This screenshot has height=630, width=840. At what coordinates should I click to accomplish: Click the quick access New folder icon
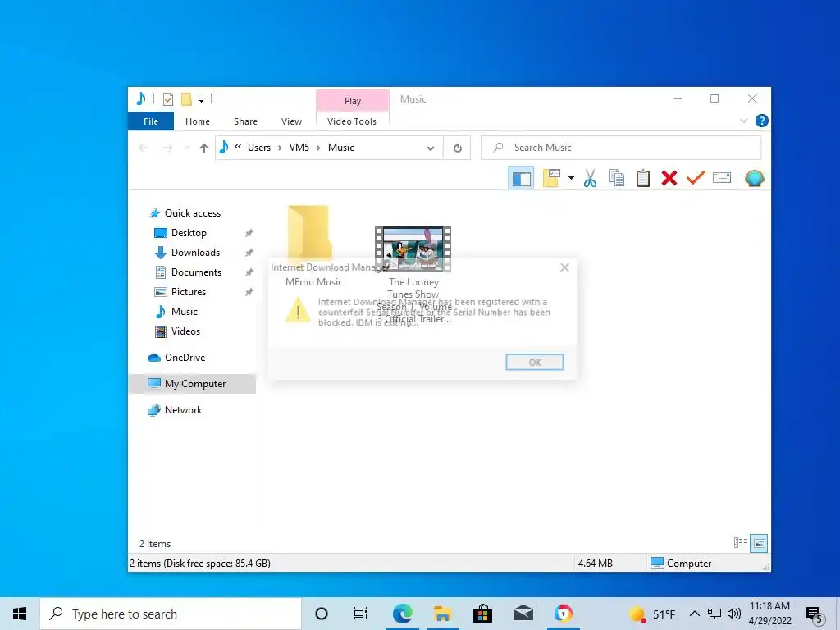(x=186, y=99)
